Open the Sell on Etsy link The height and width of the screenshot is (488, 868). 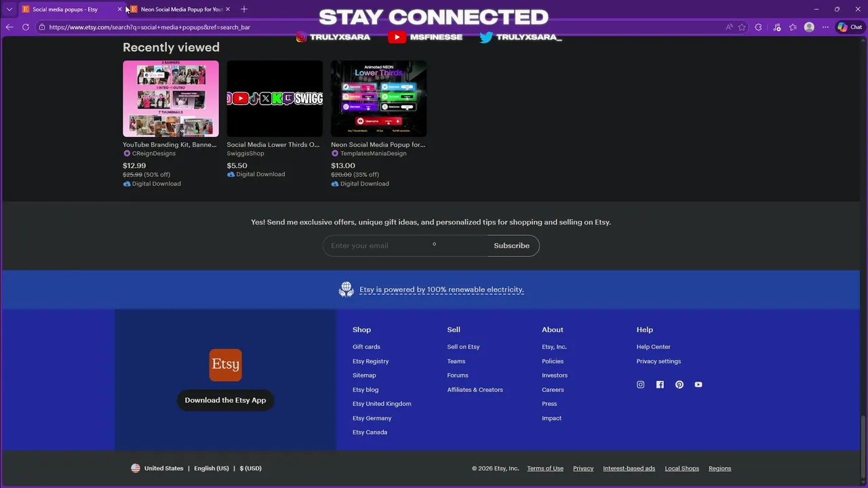[463, 347]
